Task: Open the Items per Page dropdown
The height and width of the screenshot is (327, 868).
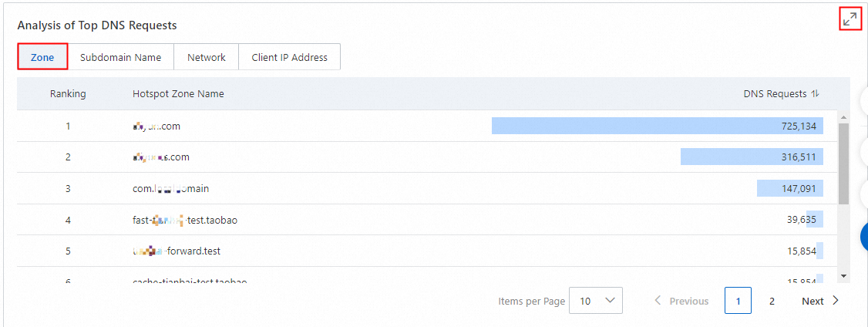Action: pos(595,301)
